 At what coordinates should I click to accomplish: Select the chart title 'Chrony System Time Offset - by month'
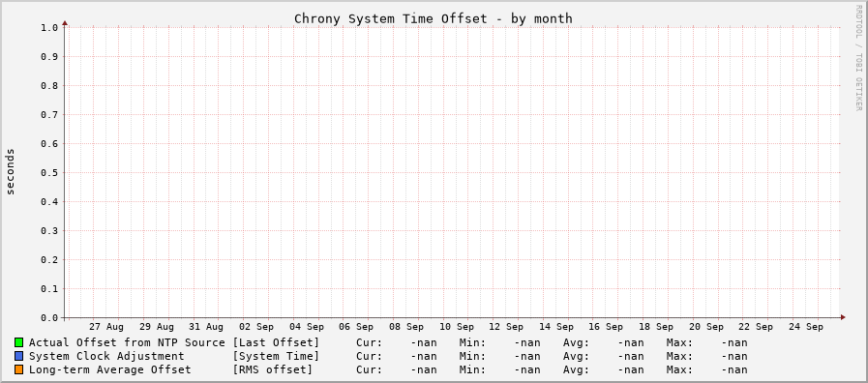click(433, 18)
